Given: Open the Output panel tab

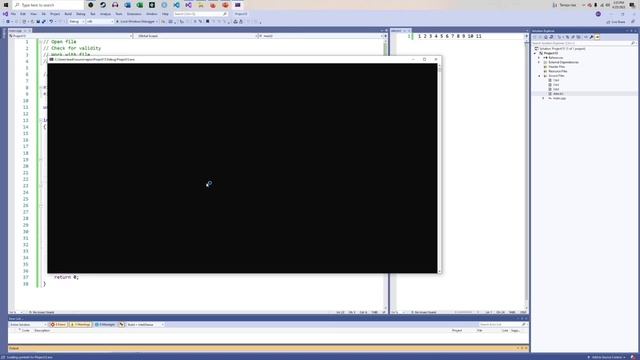Looking at the screenshot, I should click(x=14, y=349).
